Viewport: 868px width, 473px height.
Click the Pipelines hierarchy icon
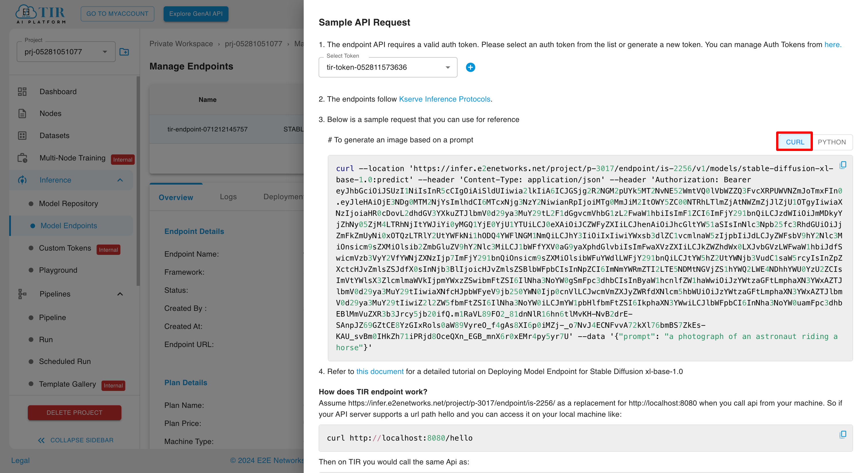click(22, 294)
